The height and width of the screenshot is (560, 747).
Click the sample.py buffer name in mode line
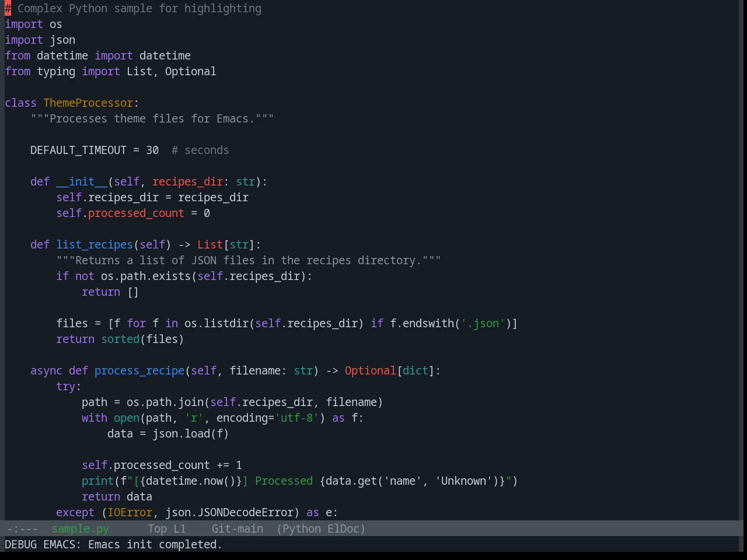81,528
